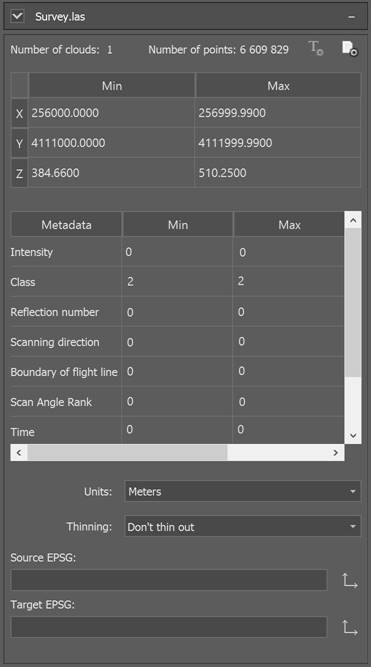The width and height of the screenshot is (371, 667).
Task: Click Z min value 384.6600
Action: (x=55, y=173)
